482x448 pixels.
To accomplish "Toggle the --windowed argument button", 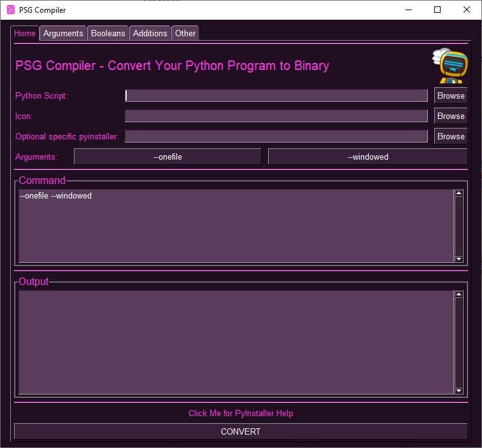I will pos(367,157).
